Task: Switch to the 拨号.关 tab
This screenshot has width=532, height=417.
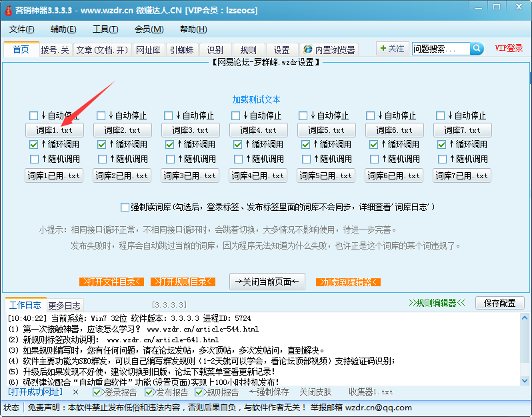Action: click(55, 50)
